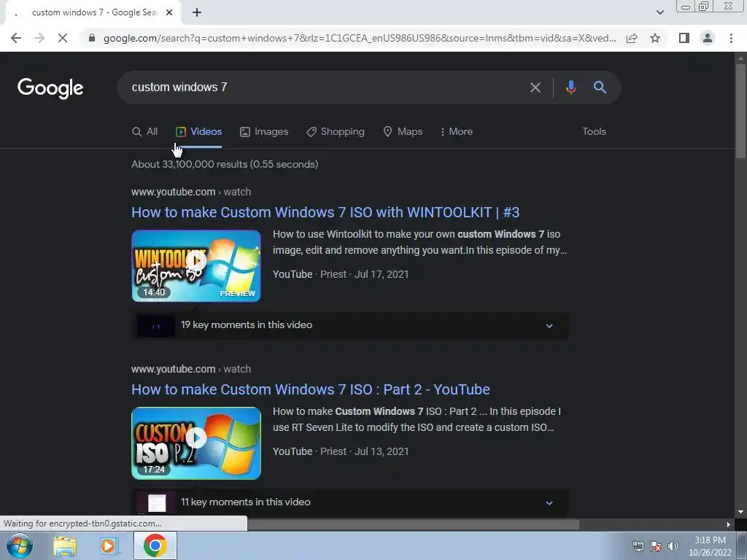Viewport: 747px width, 560px height.
Task: Stop loading the page with X button
Action: [x=63, y=38]
